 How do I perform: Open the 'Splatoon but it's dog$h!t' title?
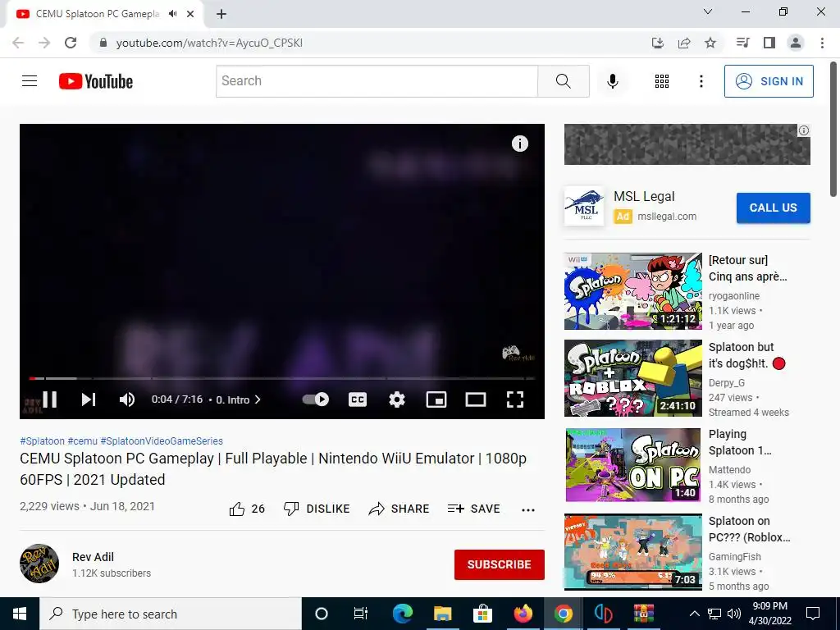746,355
